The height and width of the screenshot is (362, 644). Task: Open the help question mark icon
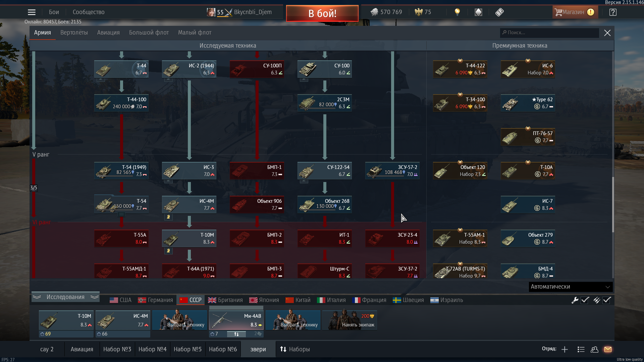[613, 12]
